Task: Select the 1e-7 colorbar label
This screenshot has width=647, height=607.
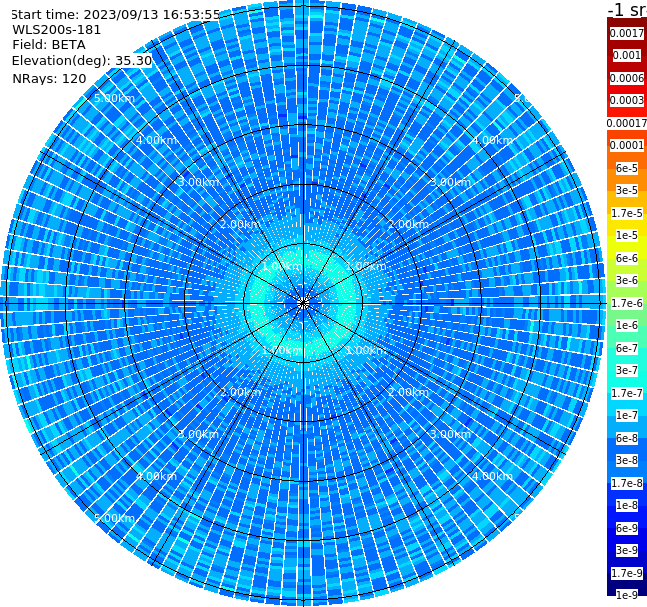Action: point(627,415)
